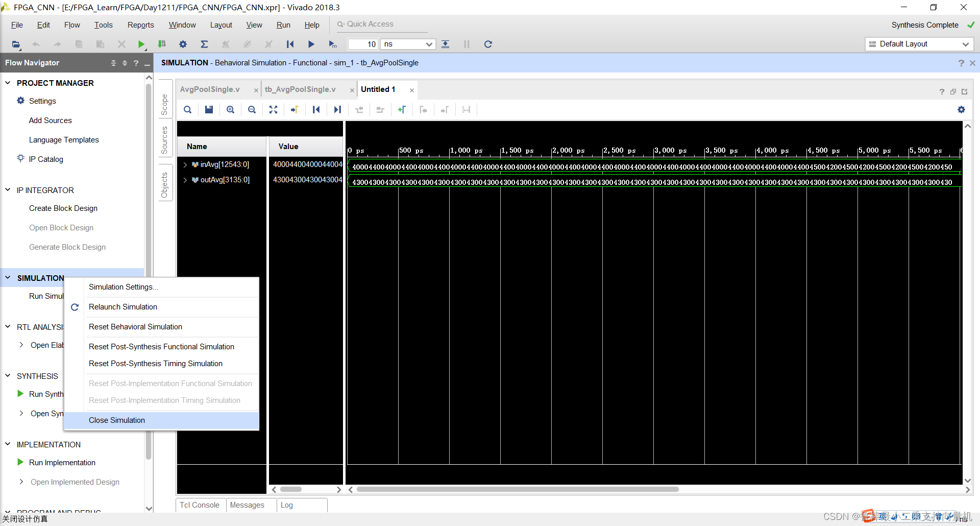Open project icon in main toolbar

[16, 44]
